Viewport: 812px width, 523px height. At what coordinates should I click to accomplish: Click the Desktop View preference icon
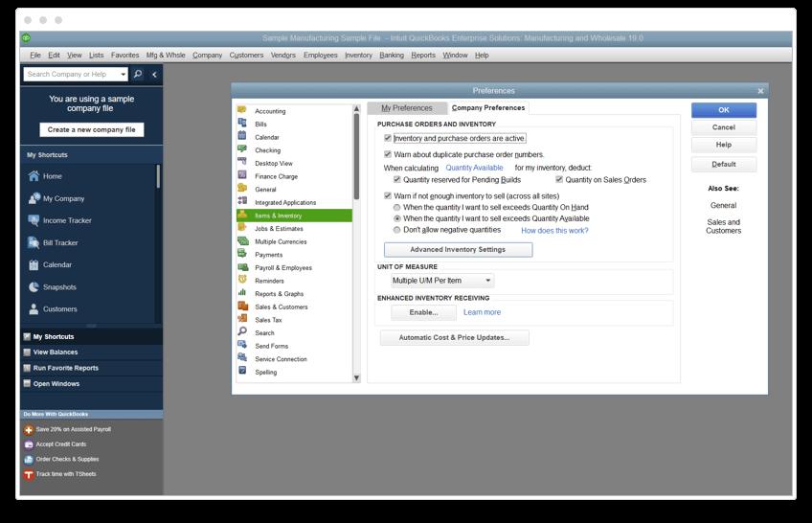tap(242, 162)
